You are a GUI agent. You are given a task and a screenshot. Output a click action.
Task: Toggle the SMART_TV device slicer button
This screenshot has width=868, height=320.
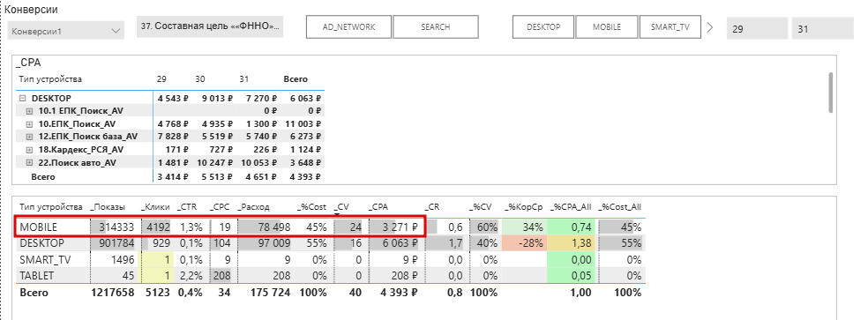click(x=670, y=26)
